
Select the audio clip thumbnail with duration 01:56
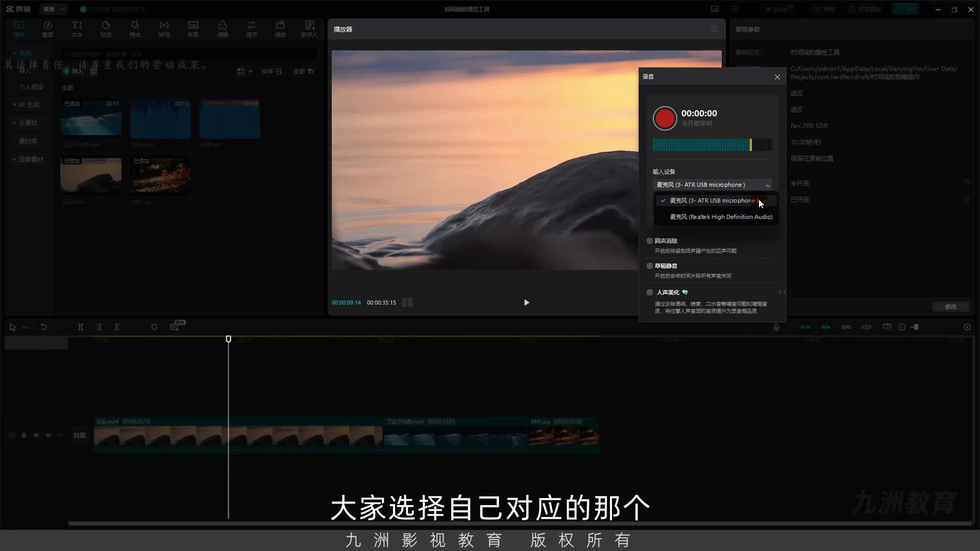tap(230, 118)
